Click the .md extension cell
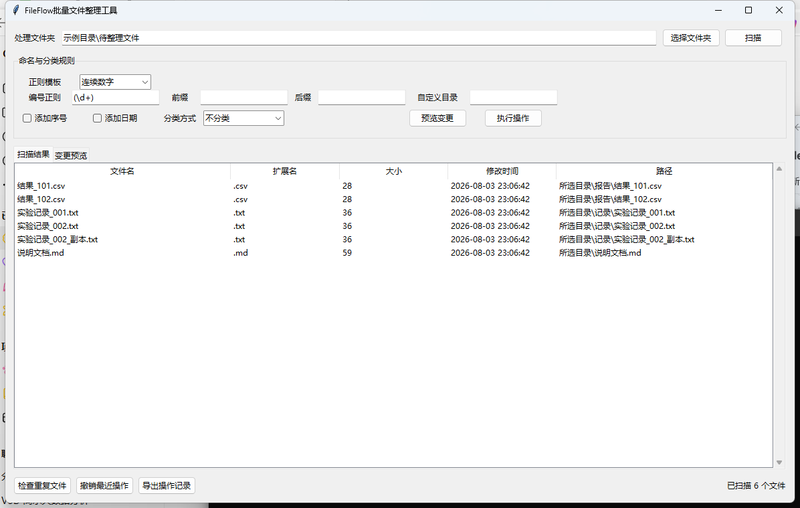This screenshot has width=800, height=508. click(240, 253)
